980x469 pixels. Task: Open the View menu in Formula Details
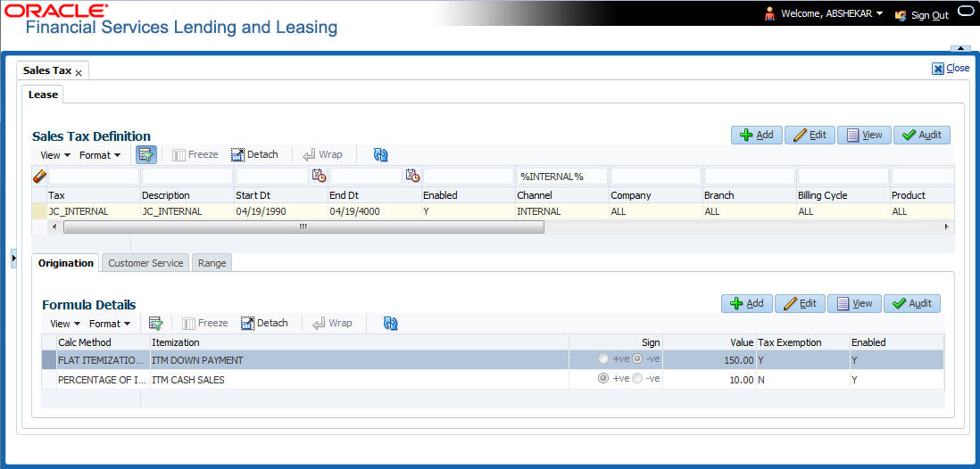pos(65,324)
